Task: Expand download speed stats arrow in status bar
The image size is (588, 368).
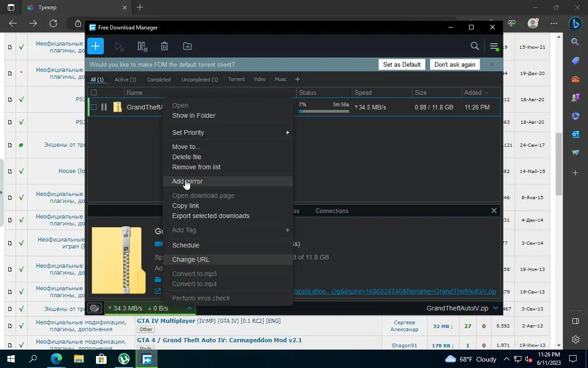Action: point(189,308)
